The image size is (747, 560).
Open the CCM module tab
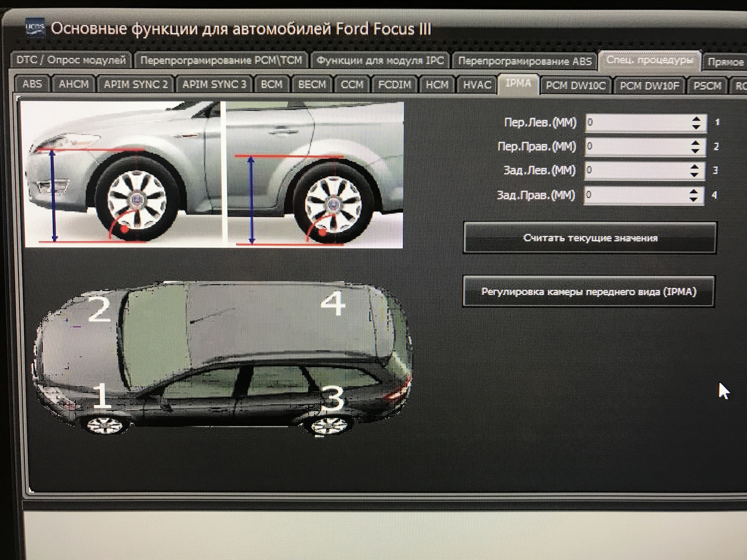[x=352, y=85]
